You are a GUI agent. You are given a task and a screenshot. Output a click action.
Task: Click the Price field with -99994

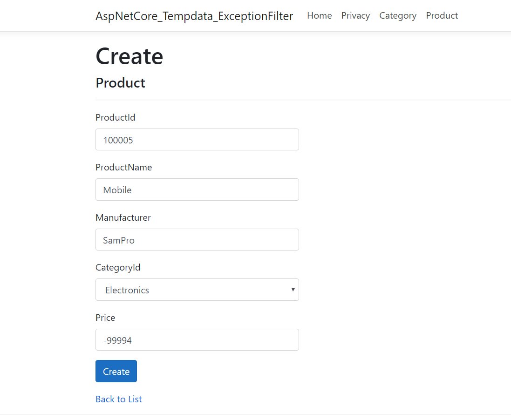pos(197,339)
